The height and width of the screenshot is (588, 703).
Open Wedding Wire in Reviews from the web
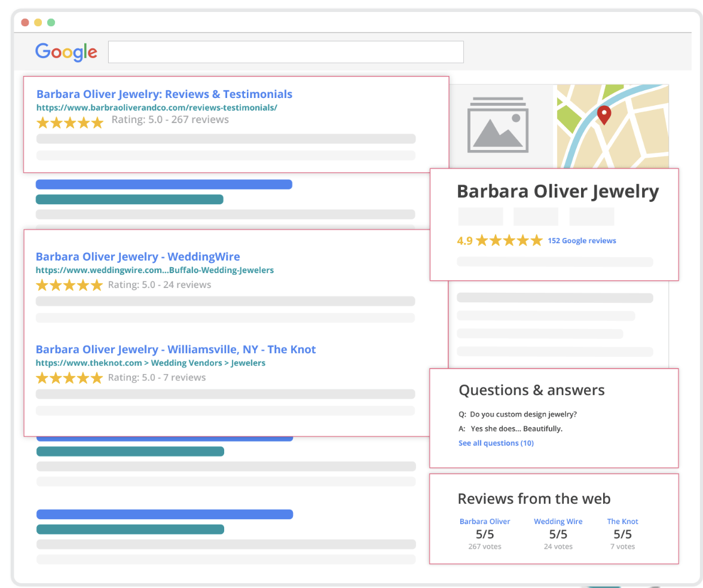[558, 521]
